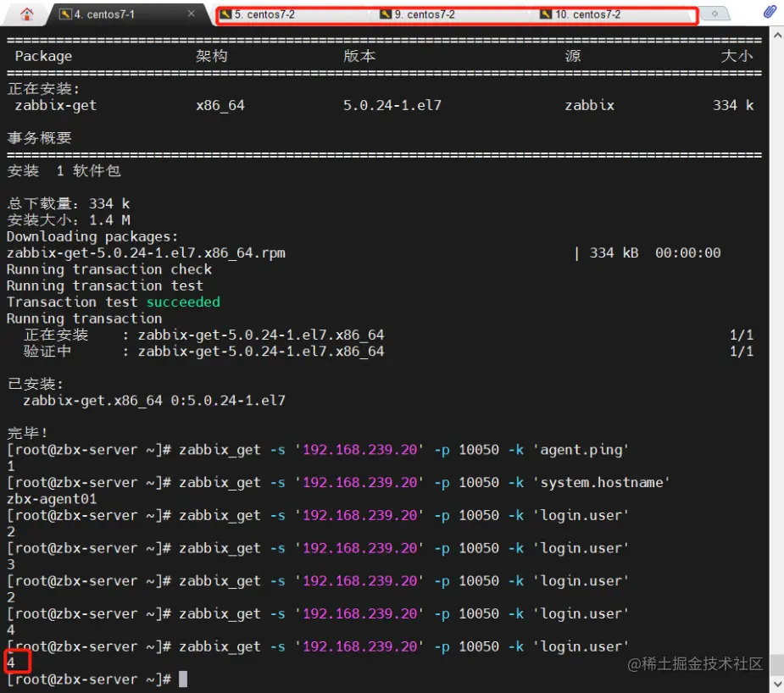
Task: Click 'zabbix-get.x86_64 0:5.0.24-1.el7' installed line
Action: 154,400
